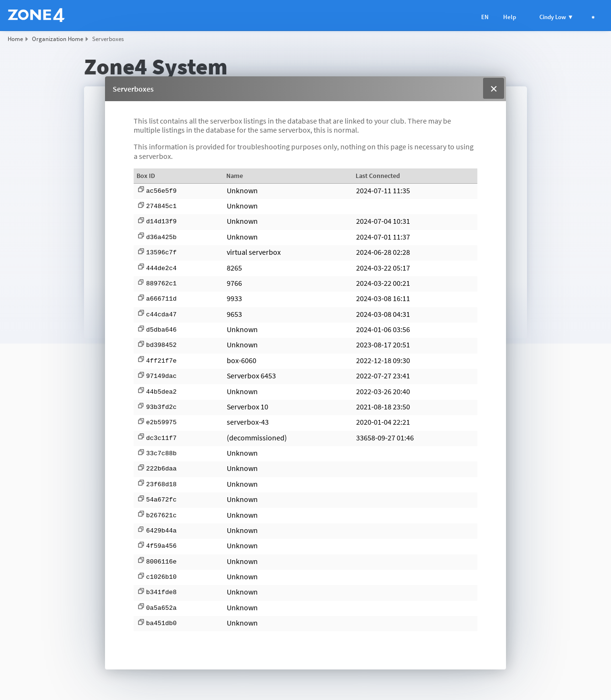This screenshot has height=700, width=611.
Task: Go to Home breadcrumb
Action: tap(15, 39)
